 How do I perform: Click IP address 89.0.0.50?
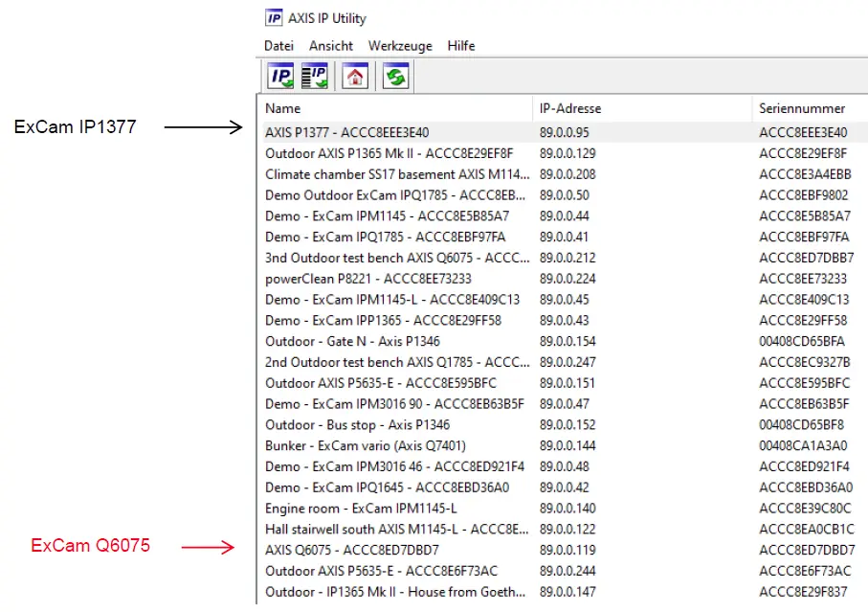pyautogui.click(x=564, y=195)
